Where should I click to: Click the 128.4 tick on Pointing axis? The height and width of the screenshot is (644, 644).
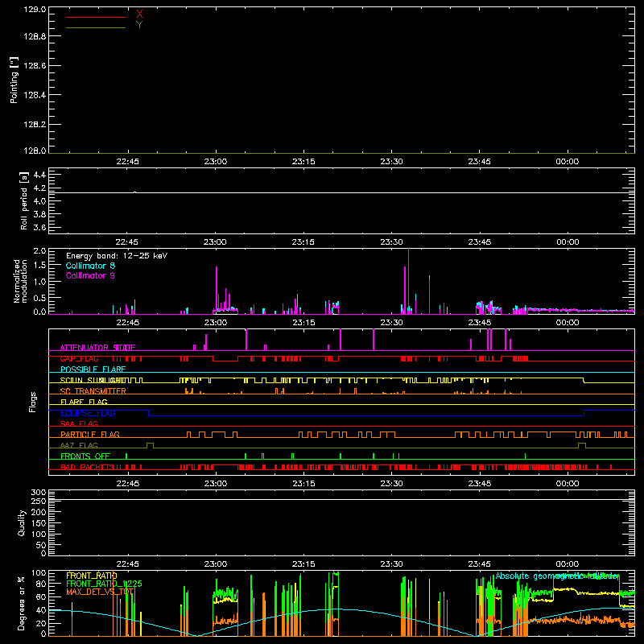[x=35, y=95]
